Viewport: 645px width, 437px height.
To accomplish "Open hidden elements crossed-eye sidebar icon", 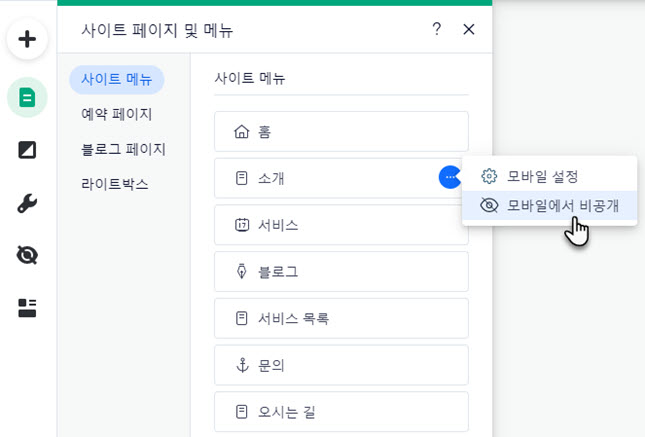I will coord(27,255).
